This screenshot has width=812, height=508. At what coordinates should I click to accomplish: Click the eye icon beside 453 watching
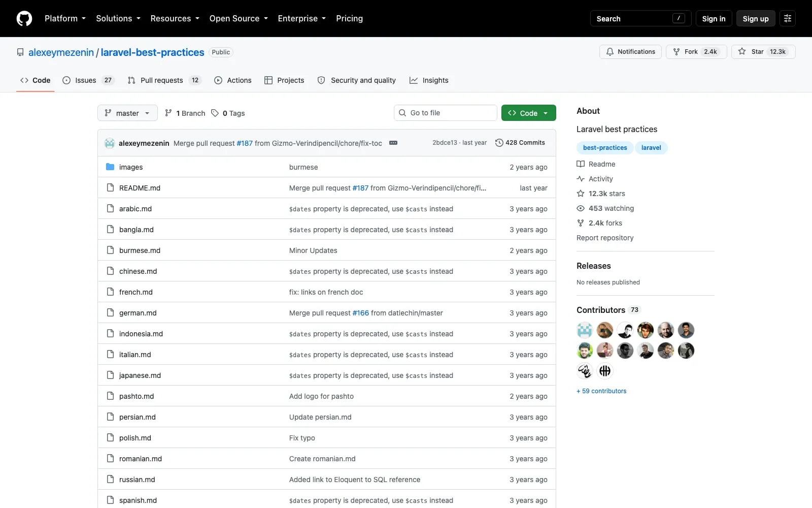pos(581,208)
